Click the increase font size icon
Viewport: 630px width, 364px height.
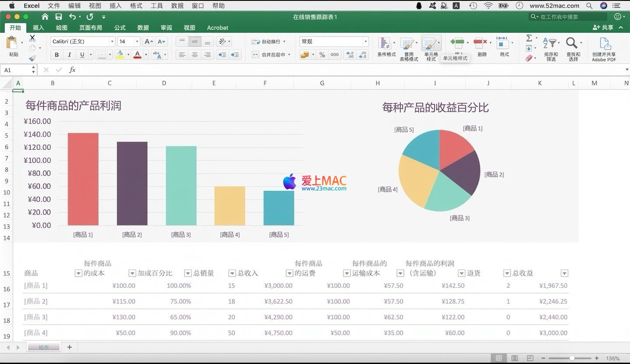click(x=149, y=42)
